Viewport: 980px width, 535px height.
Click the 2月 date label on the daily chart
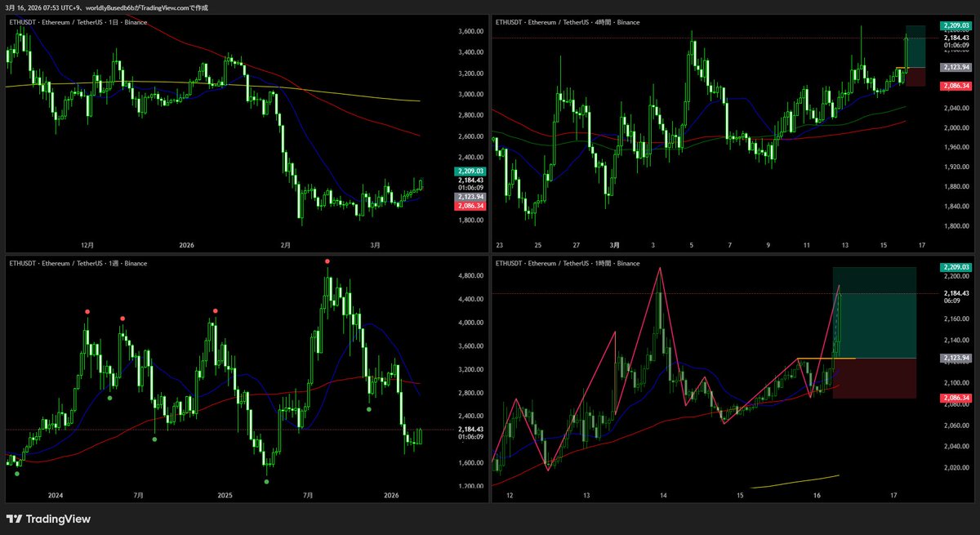[x=284, y=244]
